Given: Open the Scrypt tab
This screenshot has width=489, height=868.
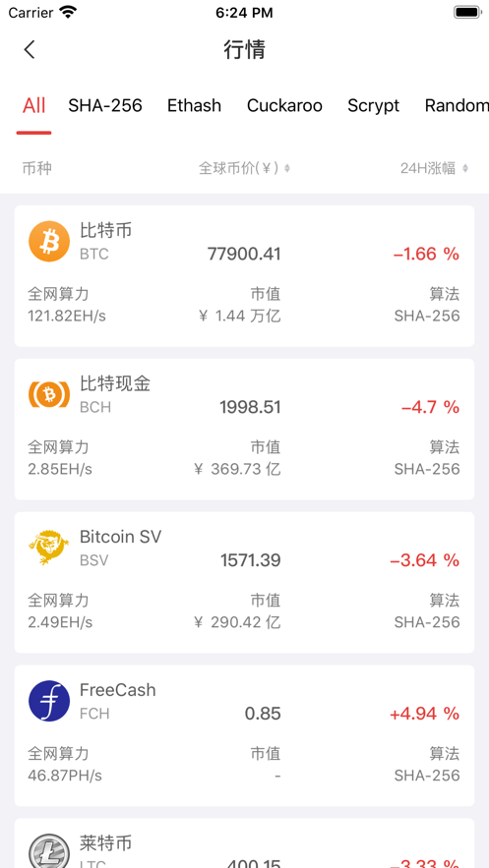Looking at the screenshot, I should click(373, 106).
